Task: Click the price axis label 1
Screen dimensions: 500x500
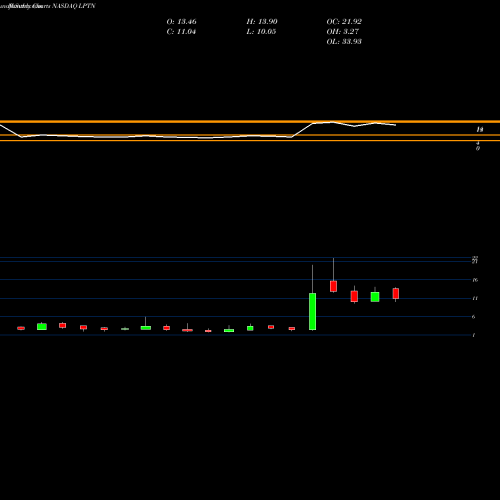Action: tap(474, 335)
